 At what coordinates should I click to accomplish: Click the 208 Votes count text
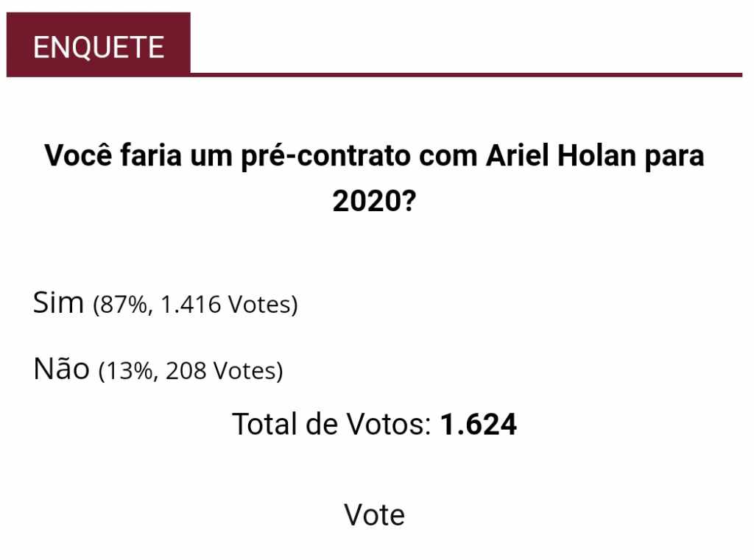click(221, 371)
